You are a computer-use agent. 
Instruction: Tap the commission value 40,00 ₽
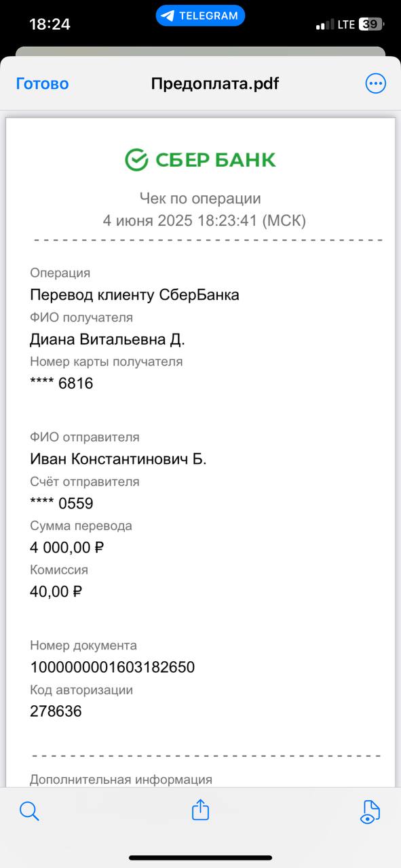point(56,591)
